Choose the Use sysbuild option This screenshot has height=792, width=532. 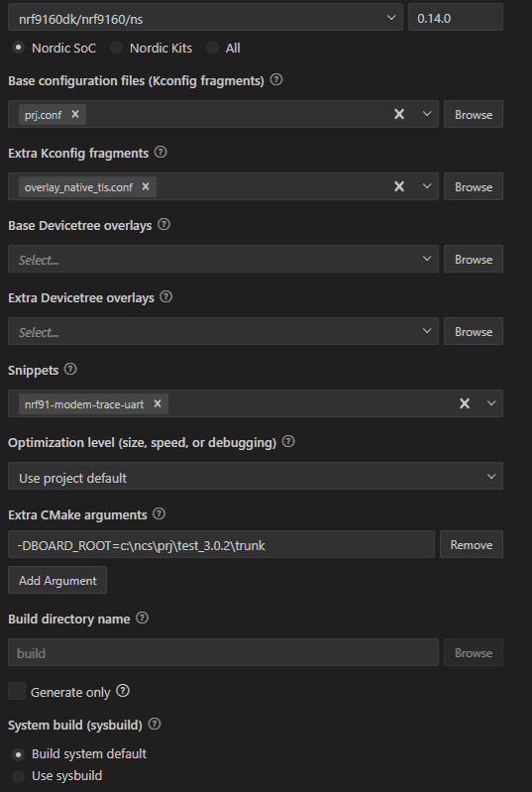point(18,776)
